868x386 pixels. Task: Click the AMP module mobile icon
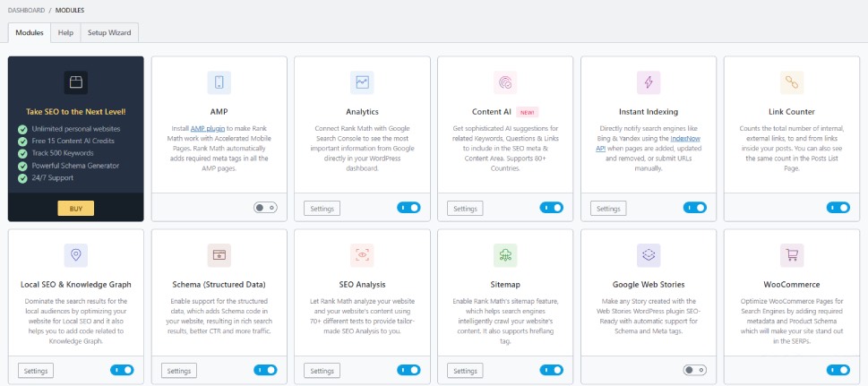pyautogui.click(x=219, y=82)
